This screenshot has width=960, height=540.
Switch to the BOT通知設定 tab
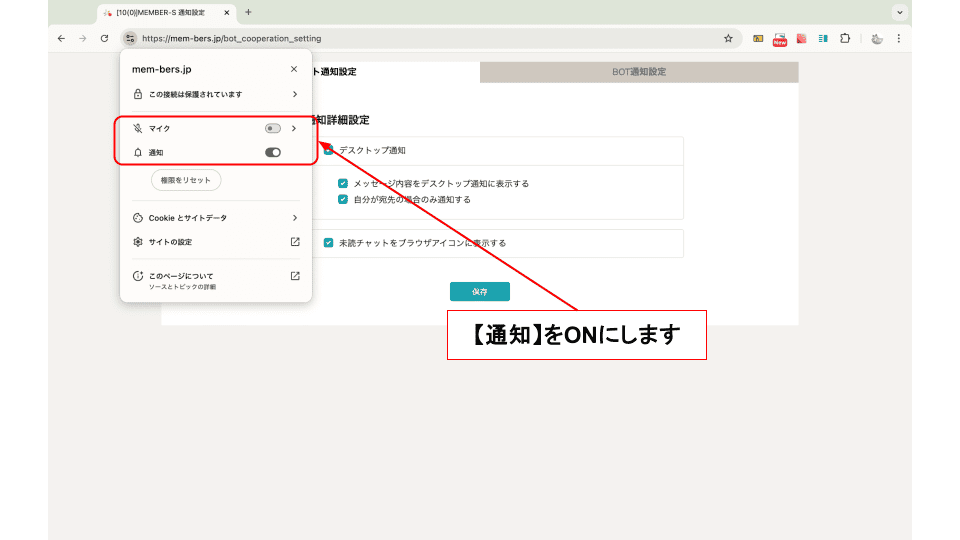click(x=639, y=72)
